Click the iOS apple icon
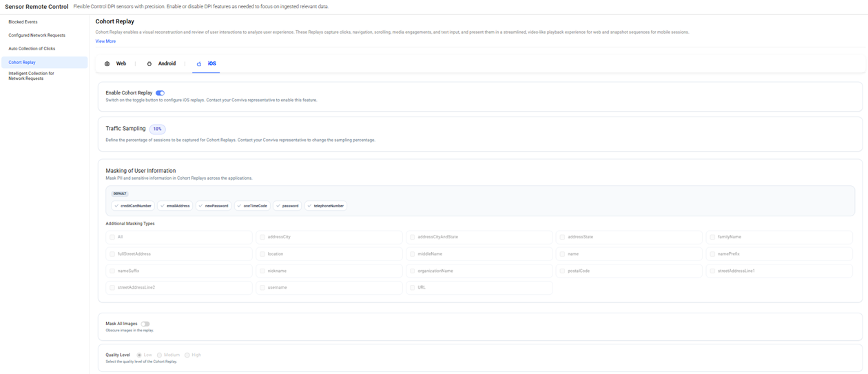The width and height of the screenshot is (868, 374). [x=199, y=63]
